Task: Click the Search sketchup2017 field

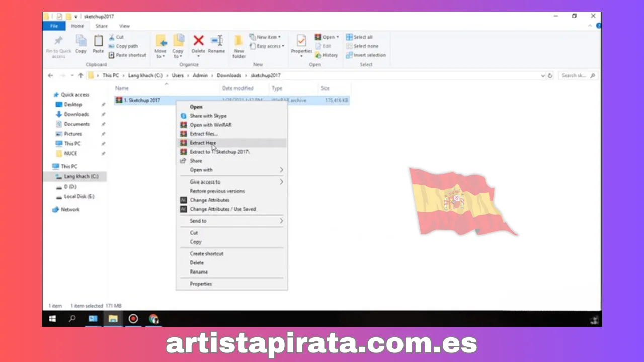Action: (577, 76)
